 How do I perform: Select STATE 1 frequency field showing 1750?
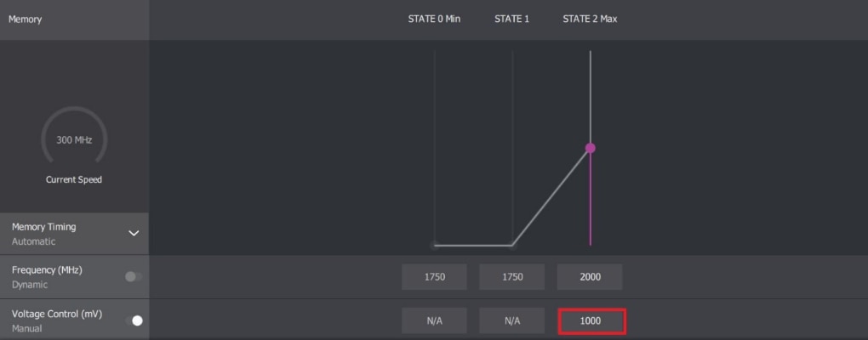(x=511, y=277)
